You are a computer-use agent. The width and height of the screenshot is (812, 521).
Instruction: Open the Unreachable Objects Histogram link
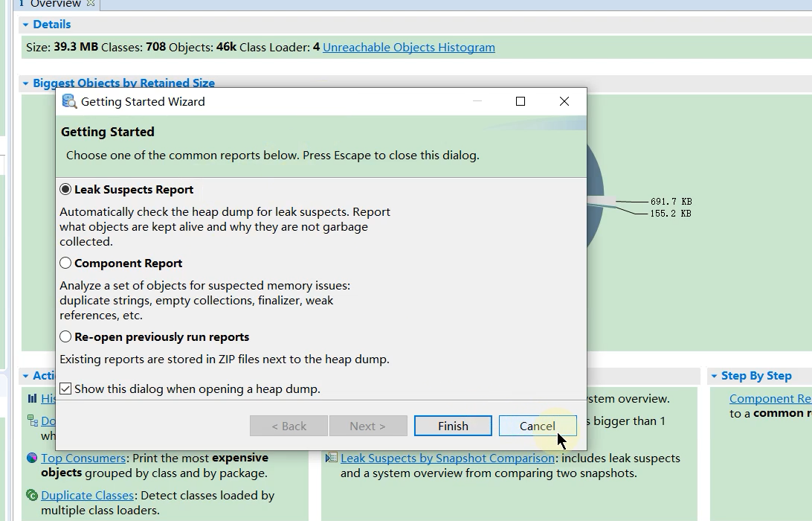click(x=408, y=47)
